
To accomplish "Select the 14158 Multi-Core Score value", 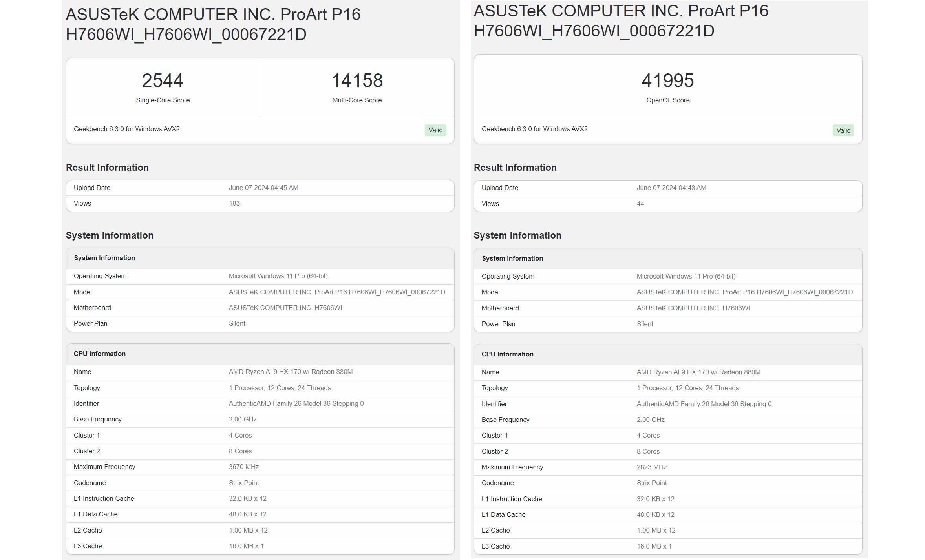I will tap(357, 80).
